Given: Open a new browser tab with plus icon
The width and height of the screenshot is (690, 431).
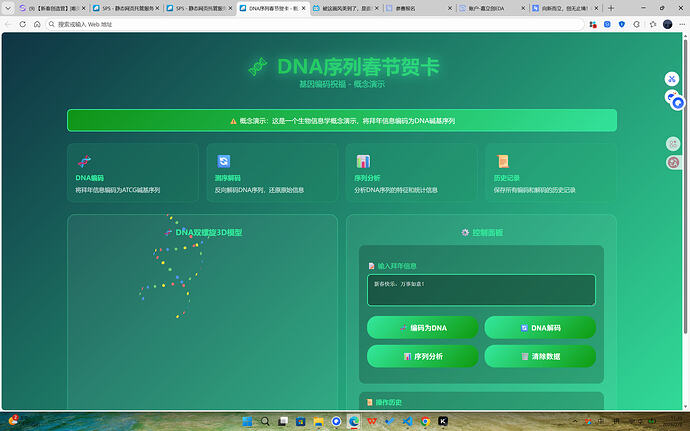Looking at the screenshot, I should point(611,8).
